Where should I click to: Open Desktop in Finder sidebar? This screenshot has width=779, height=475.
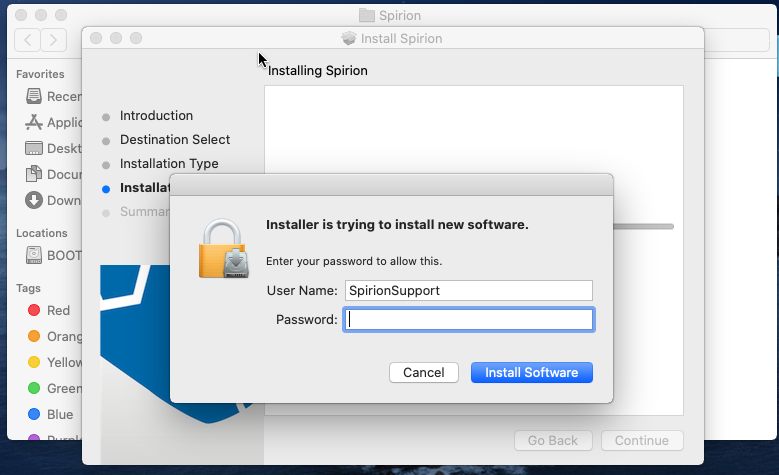(54, 148)
